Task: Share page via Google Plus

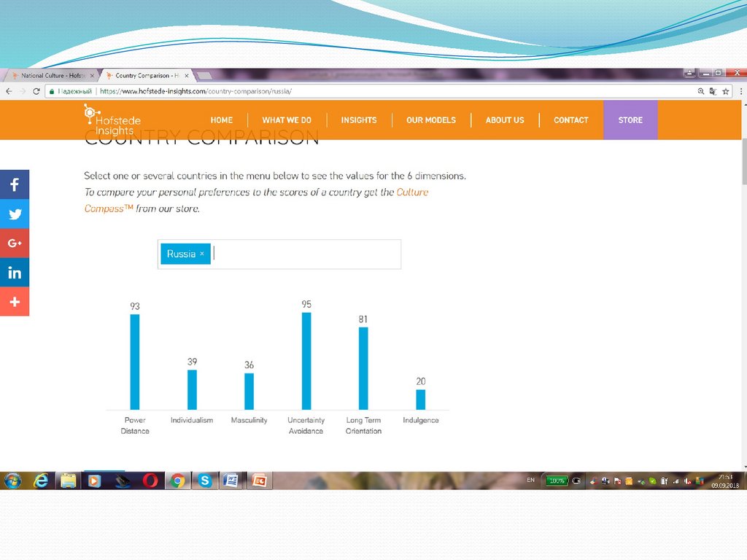Action: tap(15, 243)
